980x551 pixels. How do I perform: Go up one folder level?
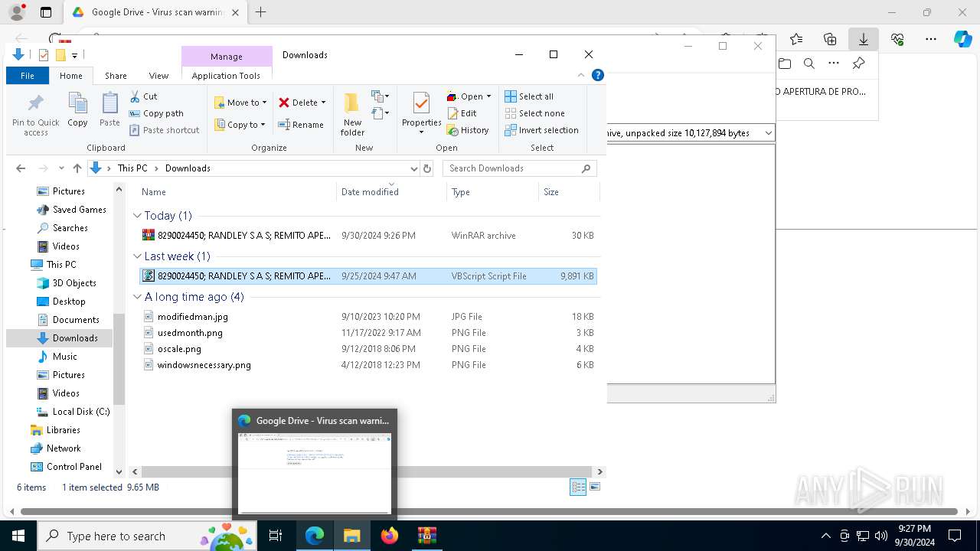click(77, 168)
